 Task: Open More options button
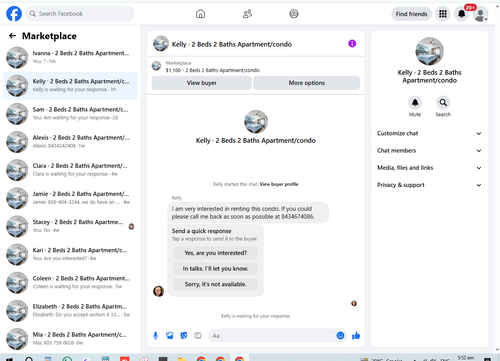[307, 83]
